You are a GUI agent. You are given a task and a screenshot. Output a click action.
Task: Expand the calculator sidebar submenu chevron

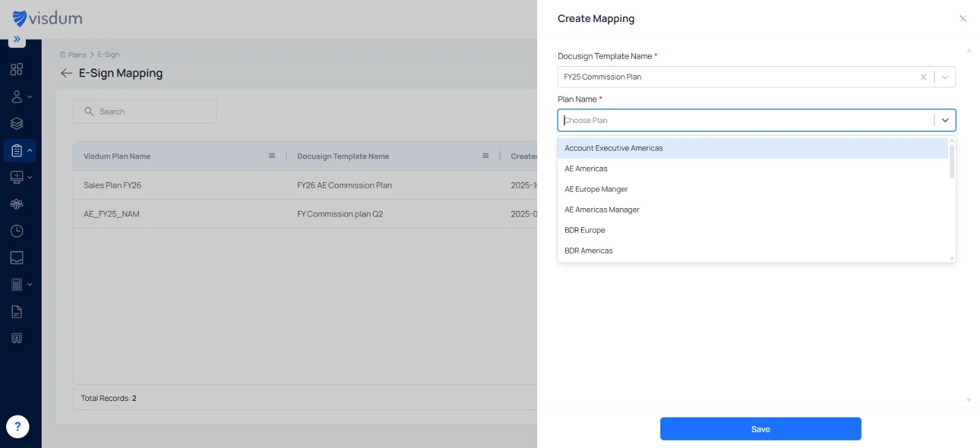click(30, 285)
